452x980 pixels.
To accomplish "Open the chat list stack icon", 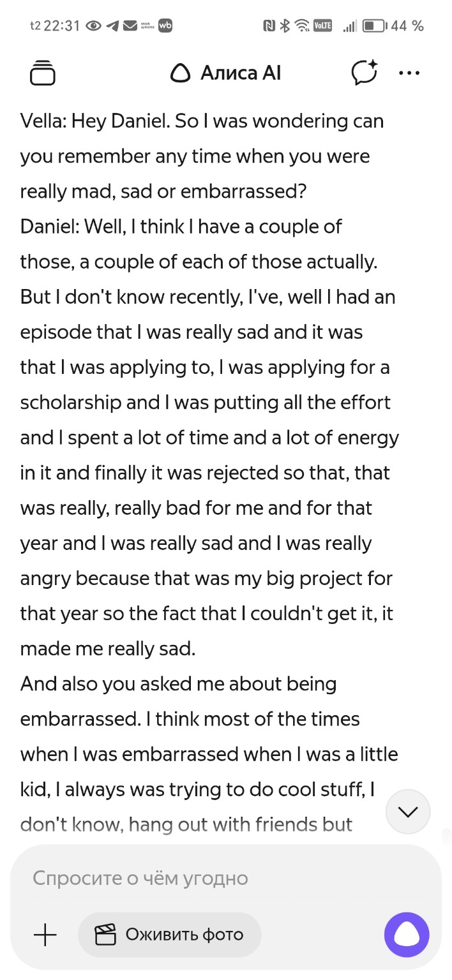I will pos(43,73).
